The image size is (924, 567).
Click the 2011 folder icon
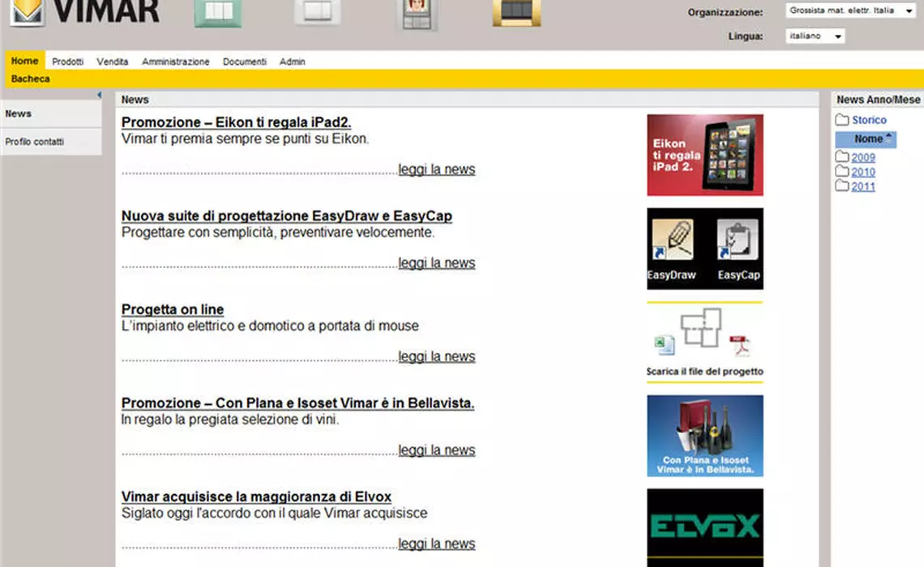click(842, 186)
